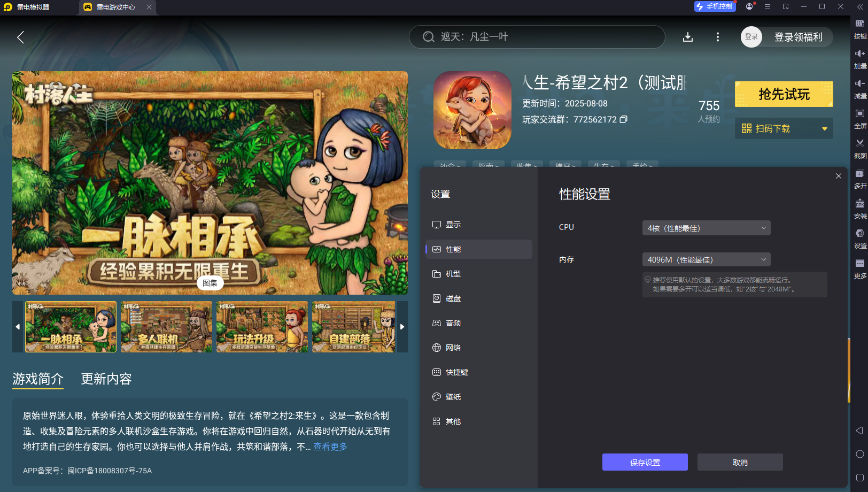The image size is (868, 492).
Task: Enter fullscreen via 全屏 sidebar icon
Action: 860,119
